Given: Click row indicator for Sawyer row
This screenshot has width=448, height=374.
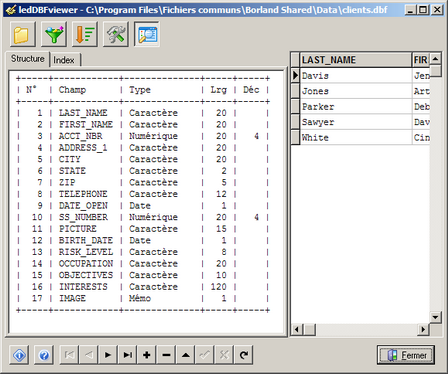Looking at the screenshot, I should (x=295, y=122).
